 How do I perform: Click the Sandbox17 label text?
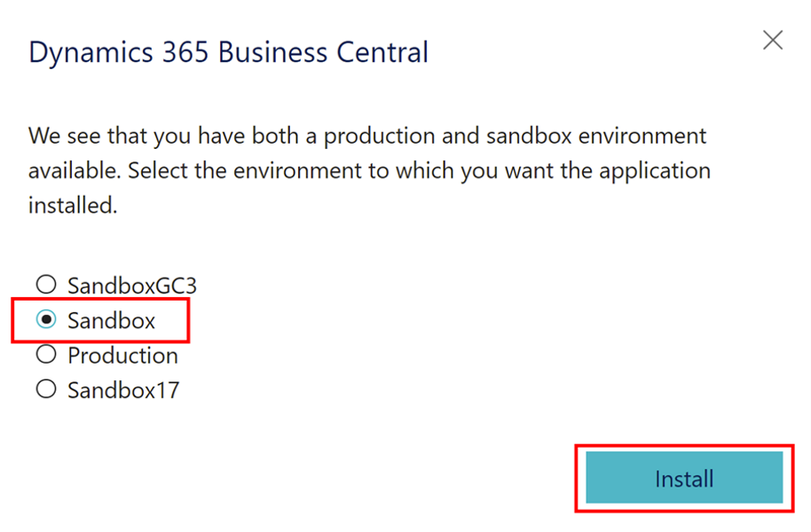(122, 389)
